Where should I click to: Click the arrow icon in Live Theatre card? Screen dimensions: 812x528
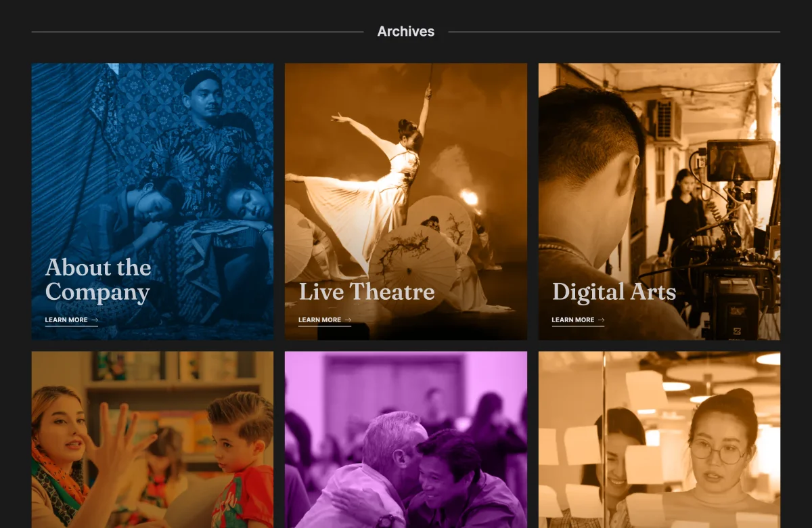coord(348,320)
